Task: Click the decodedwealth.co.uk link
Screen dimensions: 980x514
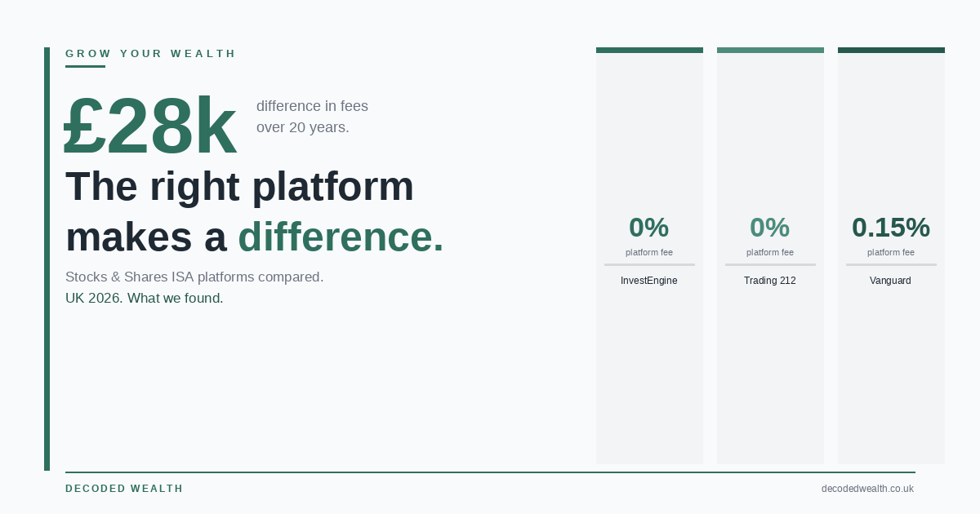Action: tap(867, 489)
